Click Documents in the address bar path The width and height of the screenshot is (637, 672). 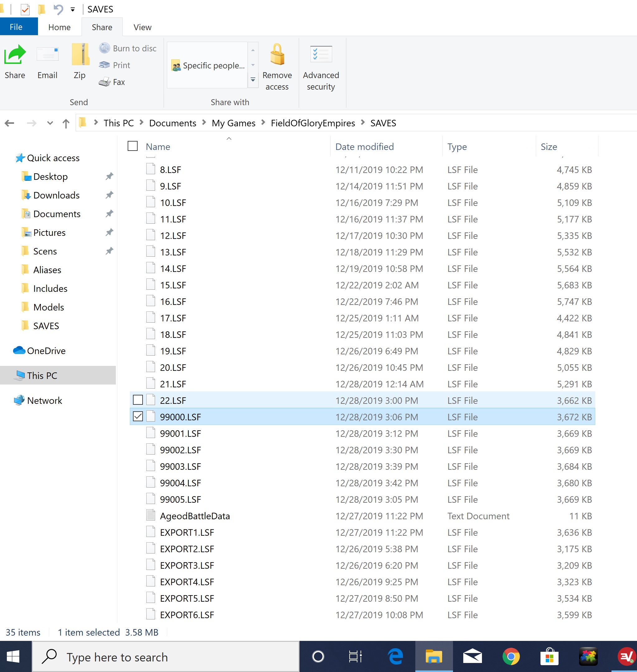(173, 123)
